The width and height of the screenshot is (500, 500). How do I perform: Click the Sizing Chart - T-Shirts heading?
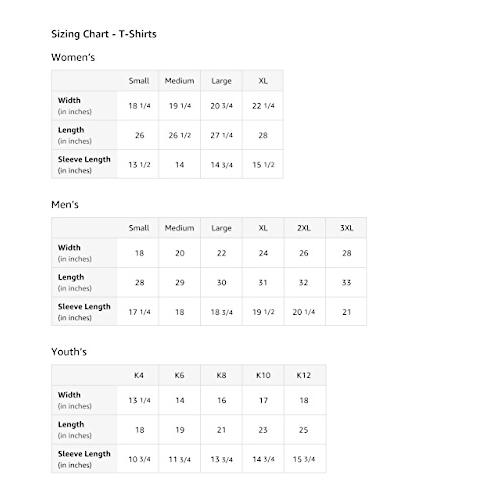pyautogui.click(x=104, y=34)
